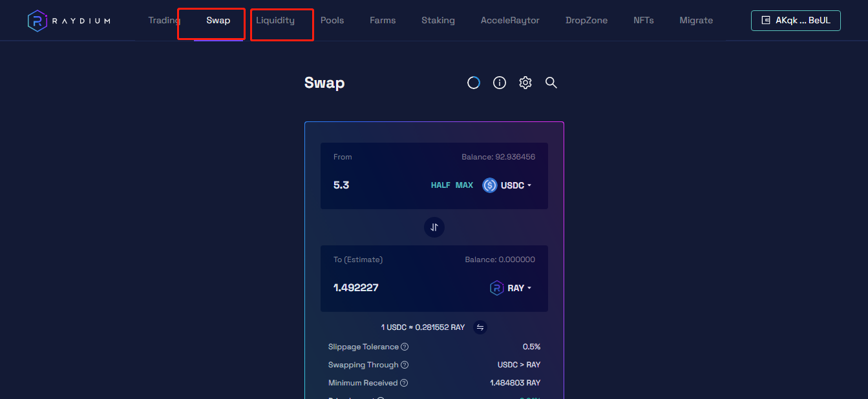Screen dimensions: 868x399
Task: Click the HALF amount button
Action: (x=441, y=185)
